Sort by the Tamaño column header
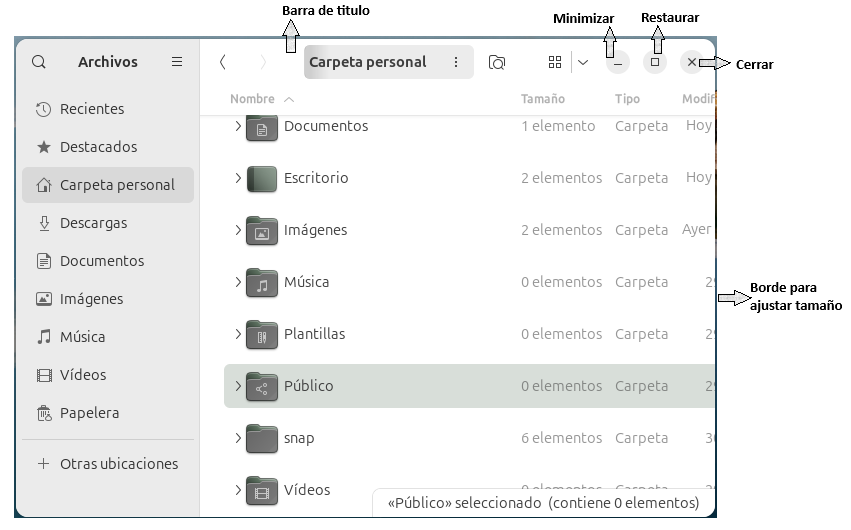The width and height of the screenshot is (851, 530). (543, 99)
